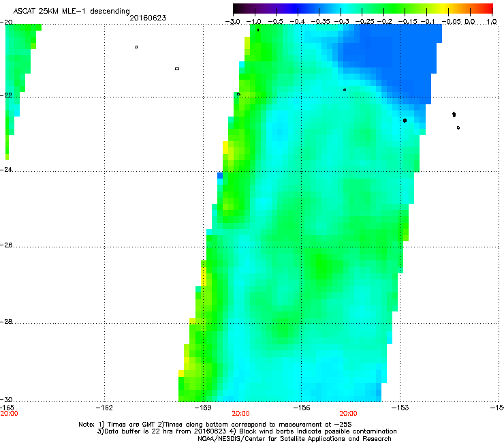Screen dimensions: 504x443
Task: Click the -159 longitude axis label
Action: pyautogui.click(x=203, y=408)
